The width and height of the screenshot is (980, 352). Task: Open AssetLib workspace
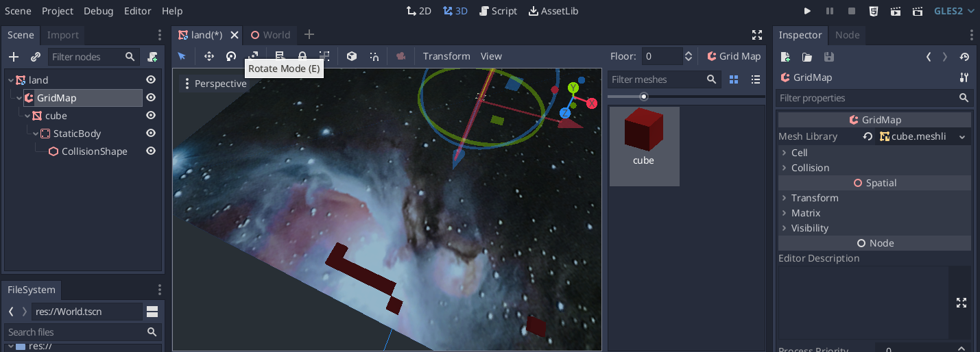click(x=553, y=11)
